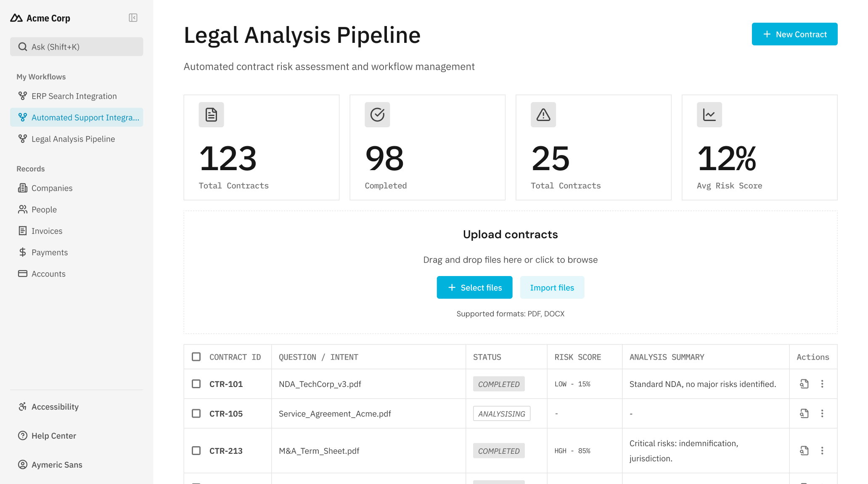Go to Invoices in Records
The width and height of the screenshot is (868, 484).
[x=47, y=231]
